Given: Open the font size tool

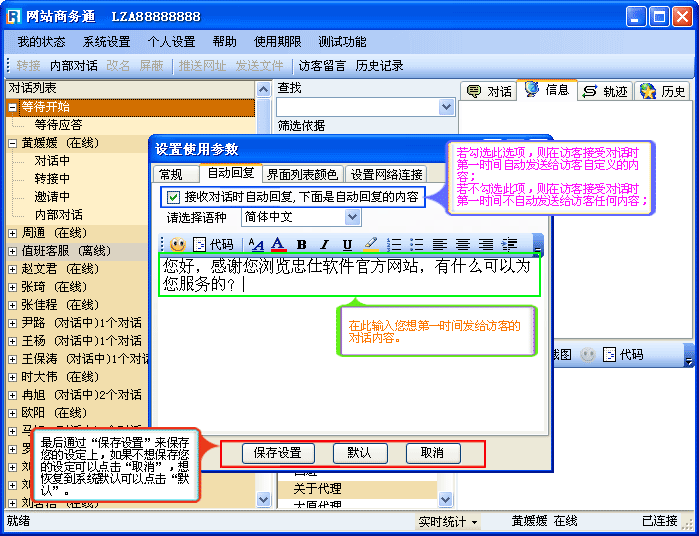Looking at the screenshot, I should point(256,244).
